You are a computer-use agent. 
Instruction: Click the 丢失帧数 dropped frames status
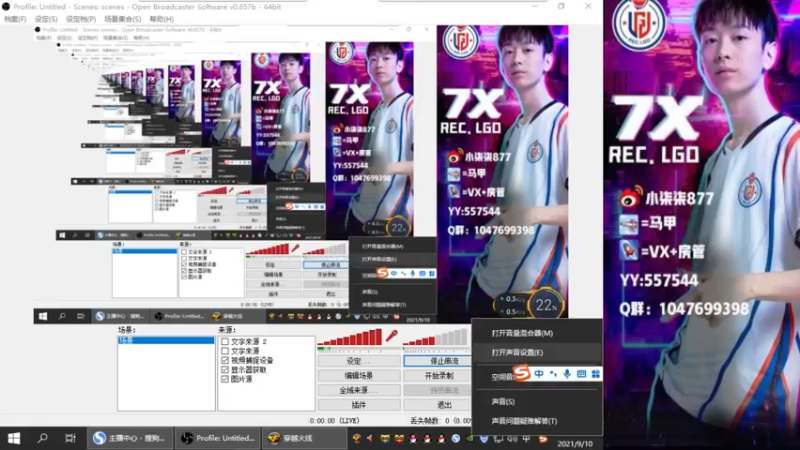coord(441,421)
